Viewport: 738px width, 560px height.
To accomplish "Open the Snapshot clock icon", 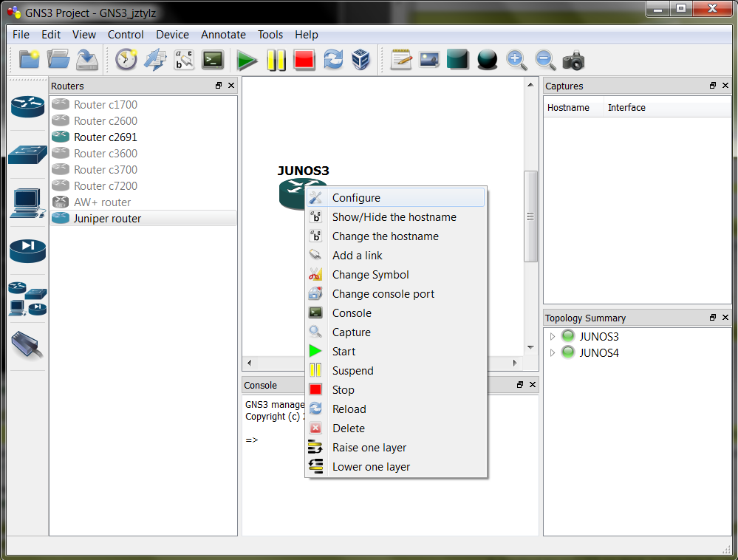I will coord(126,60).
